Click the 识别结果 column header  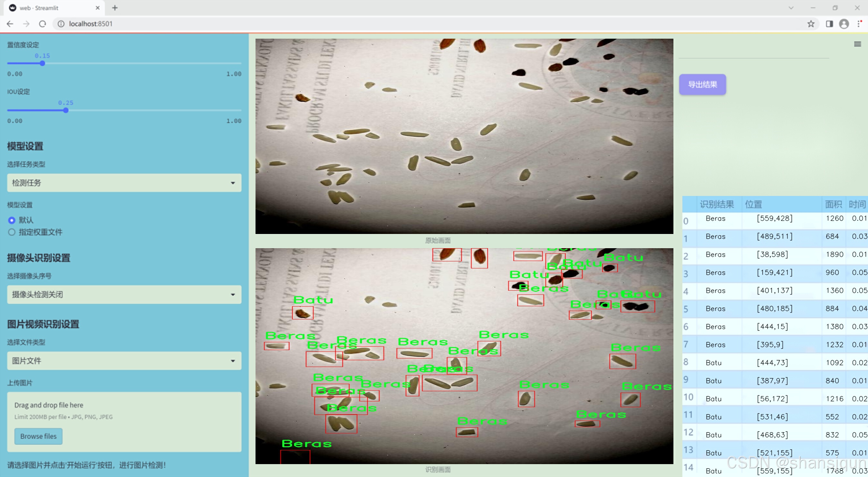(x=716, y=204)
